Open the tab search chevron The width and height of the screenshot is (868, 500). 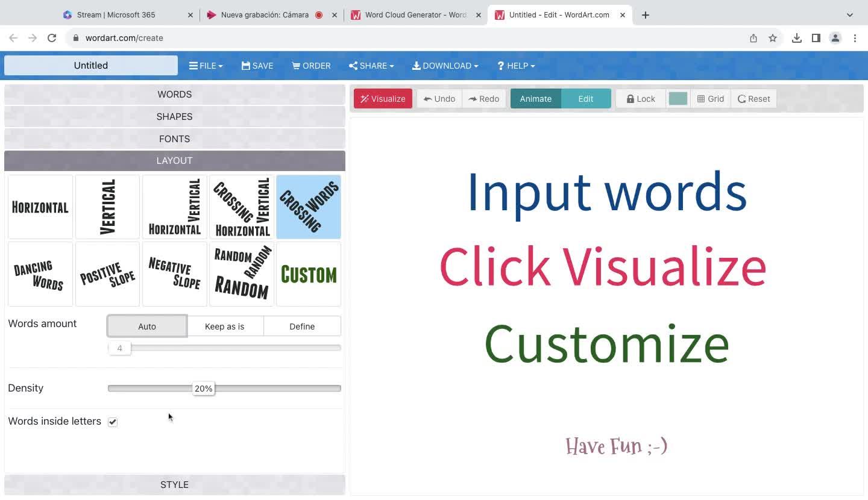(x=850, y=15)
